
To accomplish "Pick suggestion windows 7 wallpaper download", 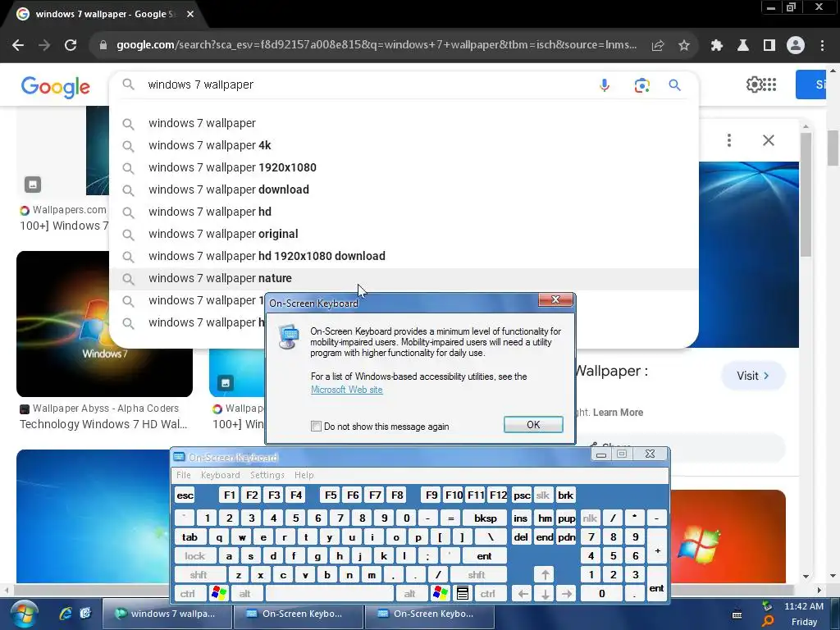I will pyautogui.click(x=404, y=189).
